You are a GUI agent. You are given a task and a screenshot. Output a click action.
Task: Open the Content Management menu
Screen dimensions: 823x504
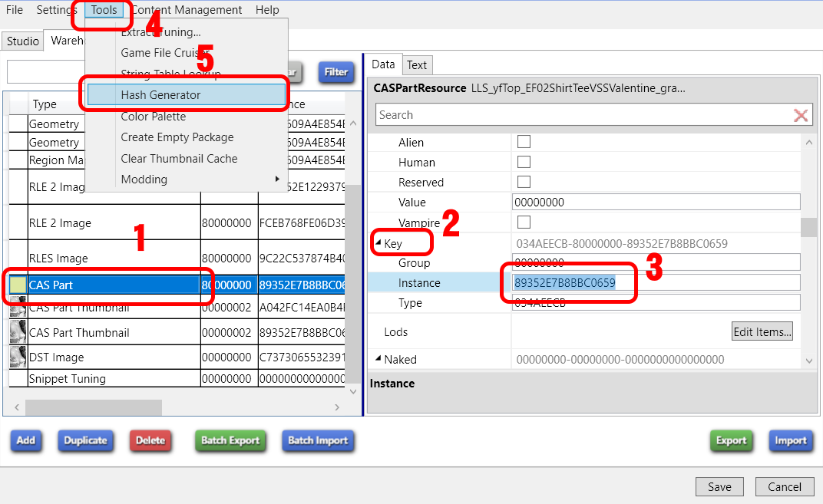187,10
